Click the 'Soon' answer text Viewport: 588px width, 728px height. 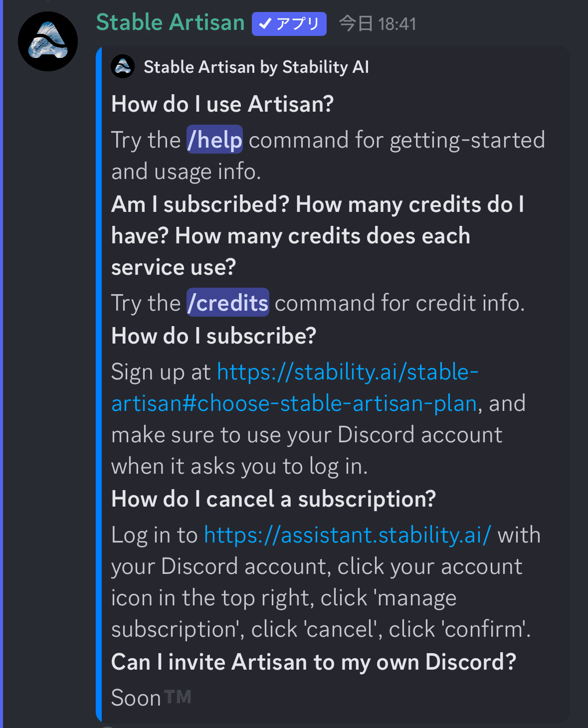point(136,698)
